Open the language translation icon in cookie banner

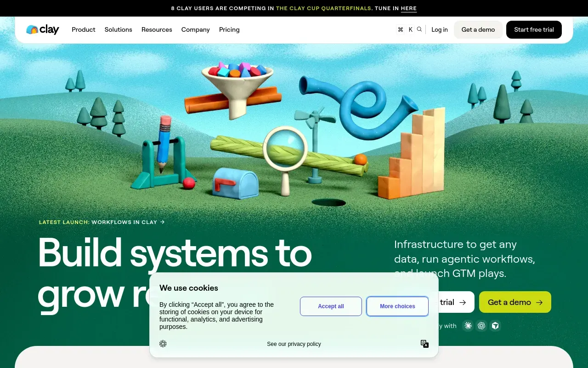point(424,344)
